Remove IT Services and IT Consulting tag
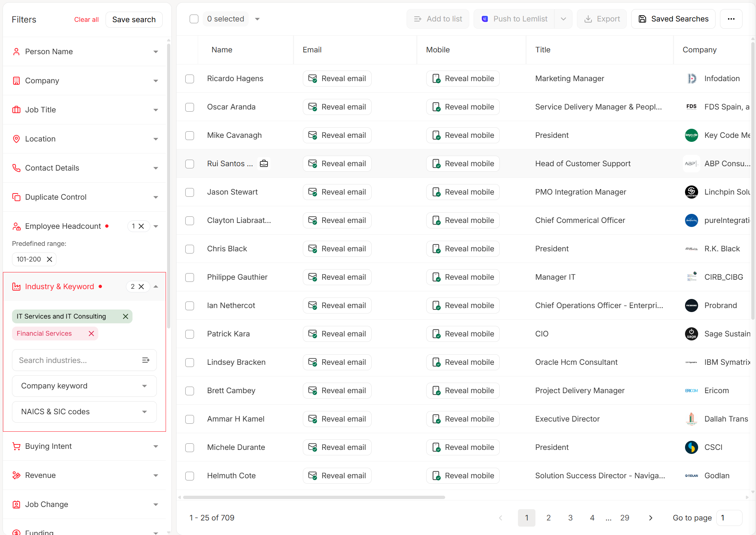 (126, 316)
